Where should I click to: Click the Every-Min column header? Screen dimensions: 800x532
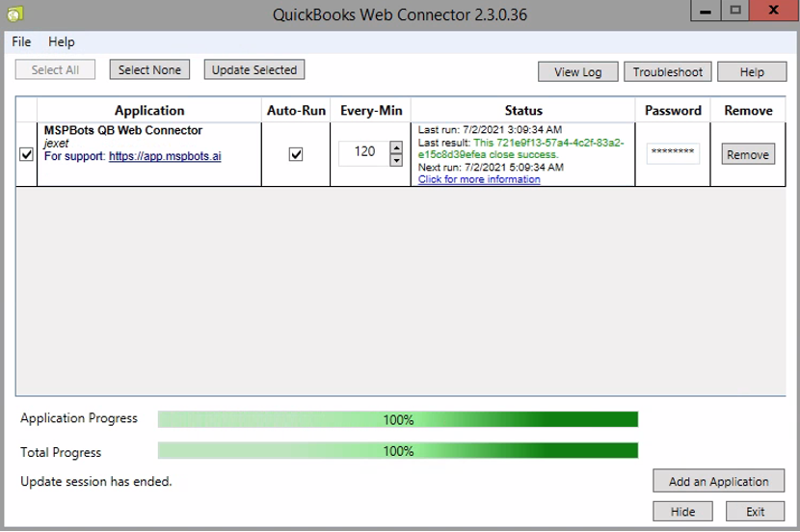(x=371, y=110)
